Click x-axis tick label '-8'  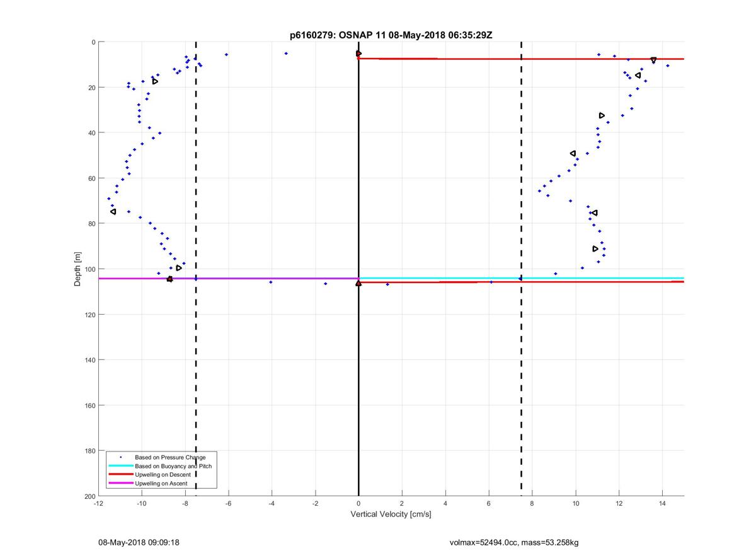(185, 504)
